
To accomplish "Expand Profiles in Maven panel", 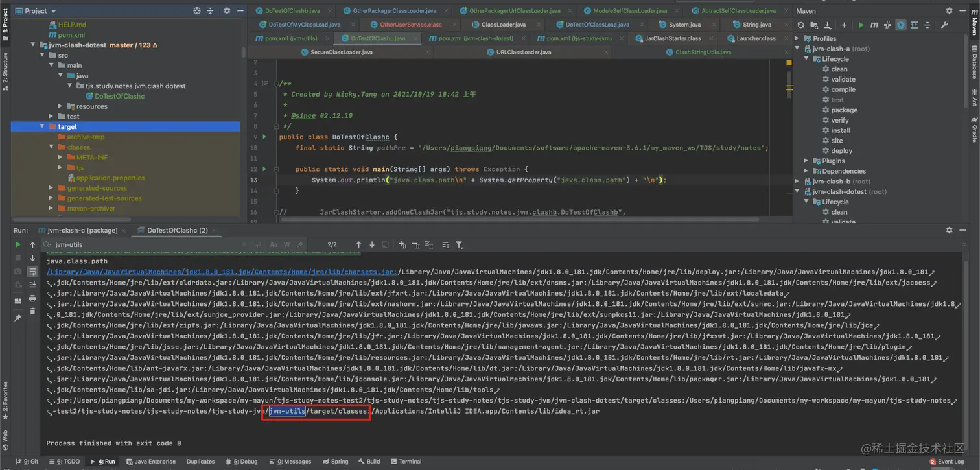I will [798, 38].
